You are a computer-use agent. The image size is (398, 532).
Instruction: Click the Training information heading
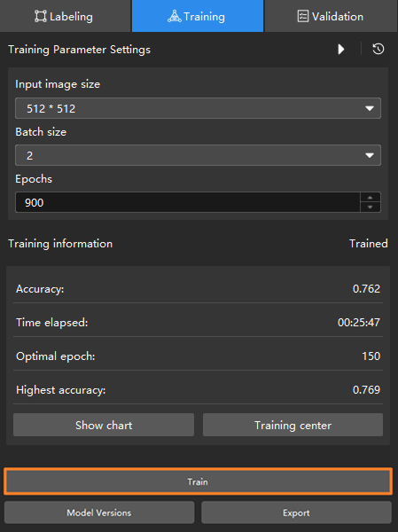tap(60, 244)
